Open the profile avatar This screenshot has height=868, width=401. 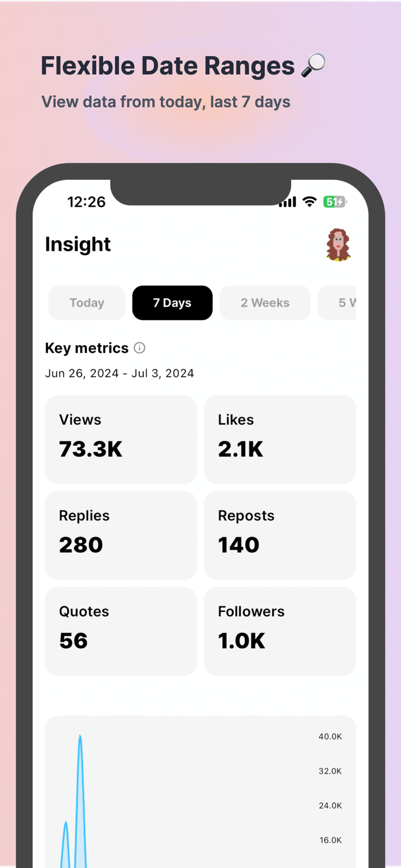click(339, 244)
